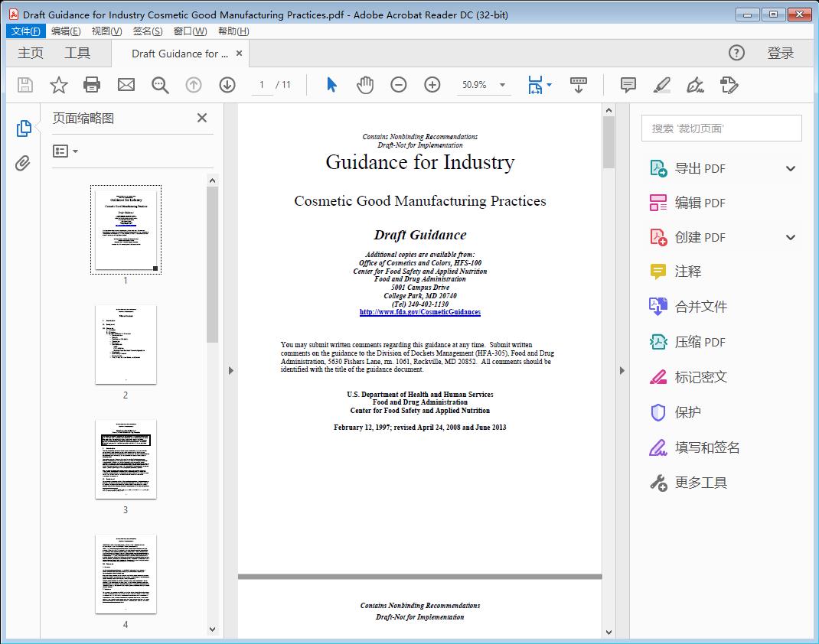Select the Highlighter tool

[661, 85]
